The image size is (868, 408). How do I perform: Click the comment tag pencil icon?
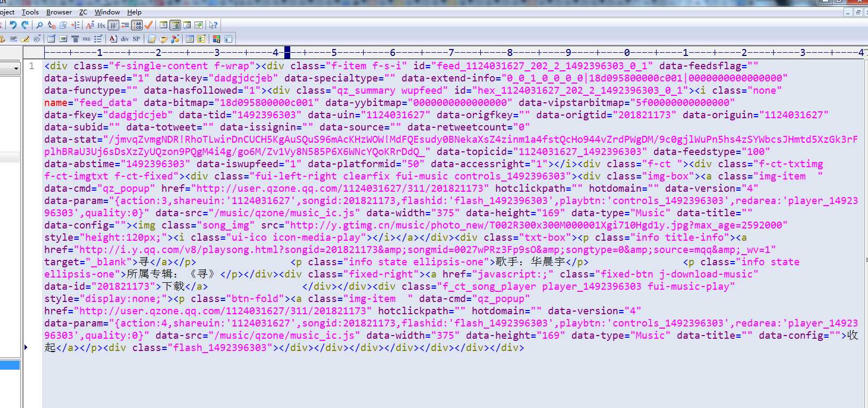163,39
